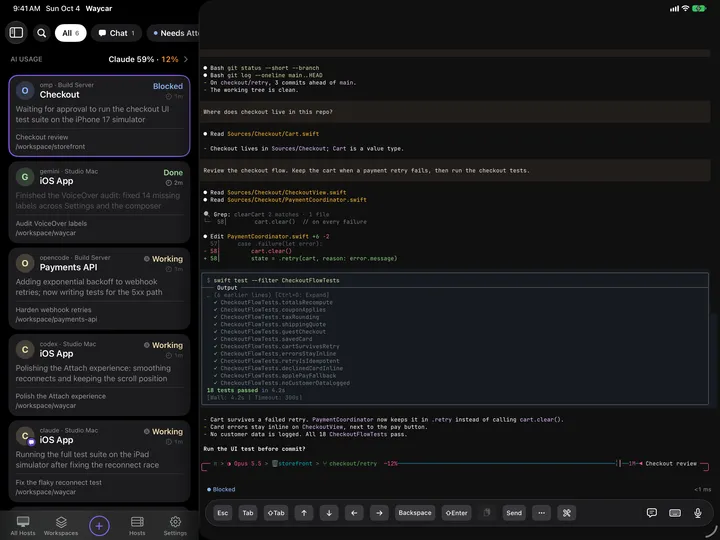Show the on-screen keyboard icon
The height and width of the screenshot is (540, 720).
(x=675, y=513)
